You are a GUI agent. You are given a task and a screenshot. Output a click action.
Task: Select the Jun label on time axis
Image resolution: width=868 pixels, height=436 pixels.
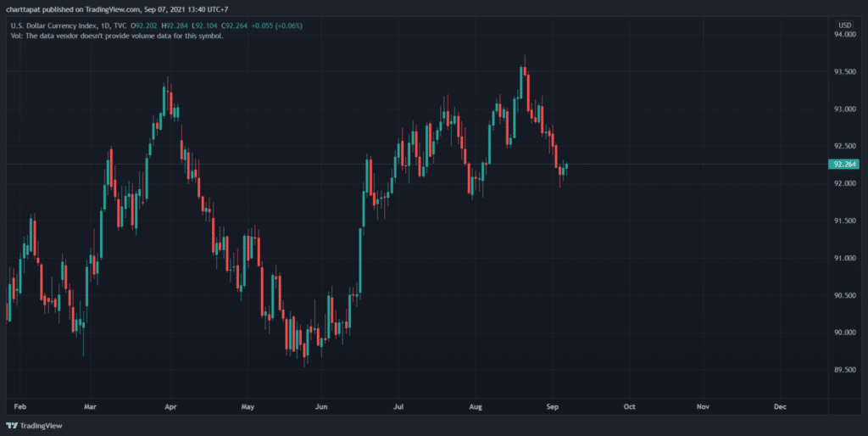[x=321, y=407]
